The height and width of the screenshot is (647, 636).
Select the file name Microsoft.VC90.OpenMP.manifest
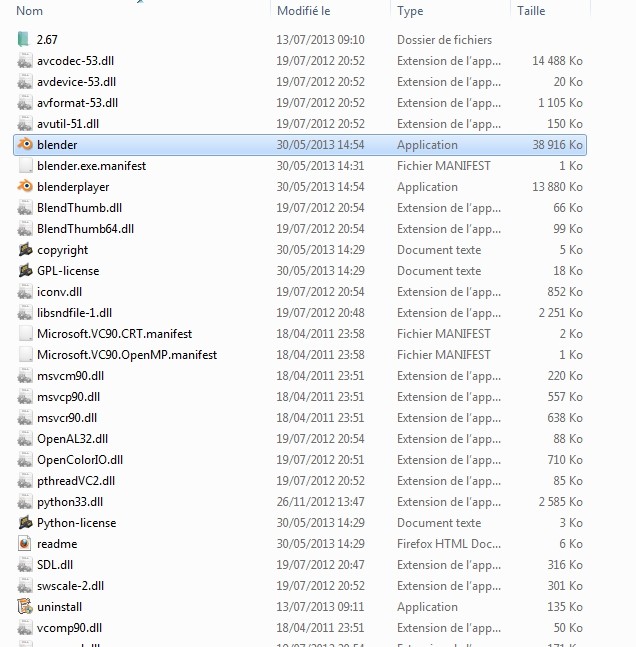point(127,355)
